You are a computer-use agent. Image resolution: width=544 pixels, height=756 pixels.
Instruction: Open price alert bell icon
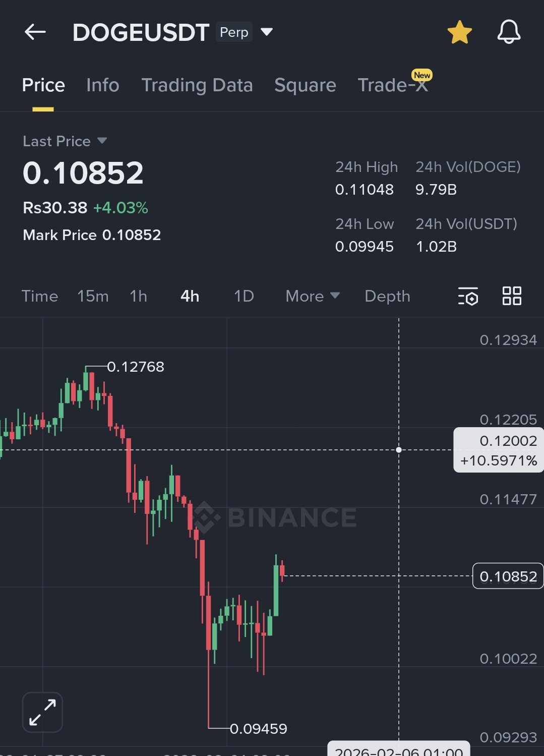coord(509,32)
